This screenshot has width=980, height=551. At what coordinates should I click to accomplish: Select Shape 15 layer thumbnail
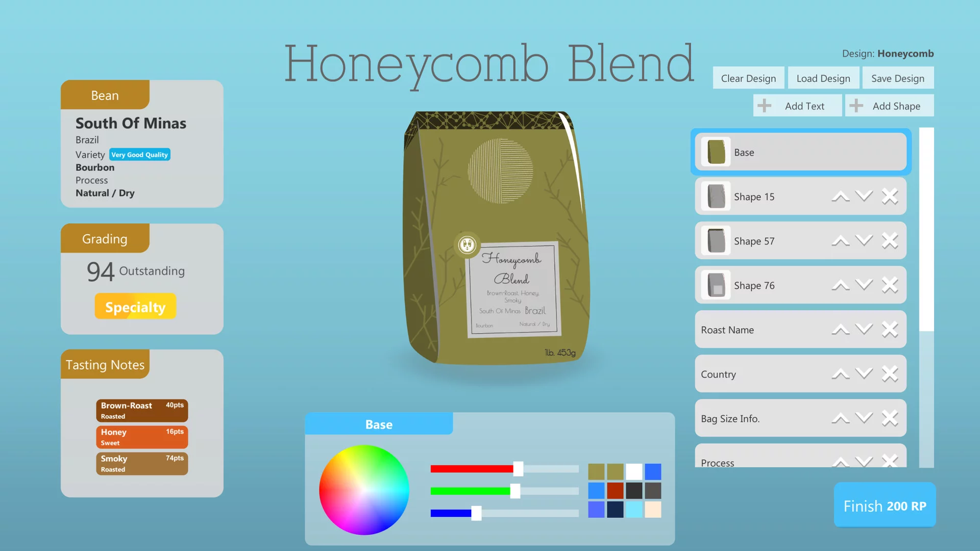(716, 196)
